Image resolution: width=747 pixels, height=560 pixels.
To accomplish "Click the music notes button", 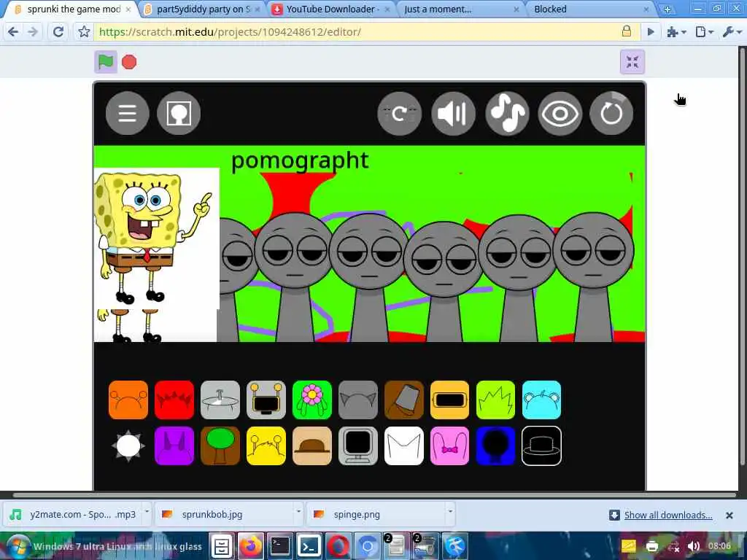I will (508, 113).
